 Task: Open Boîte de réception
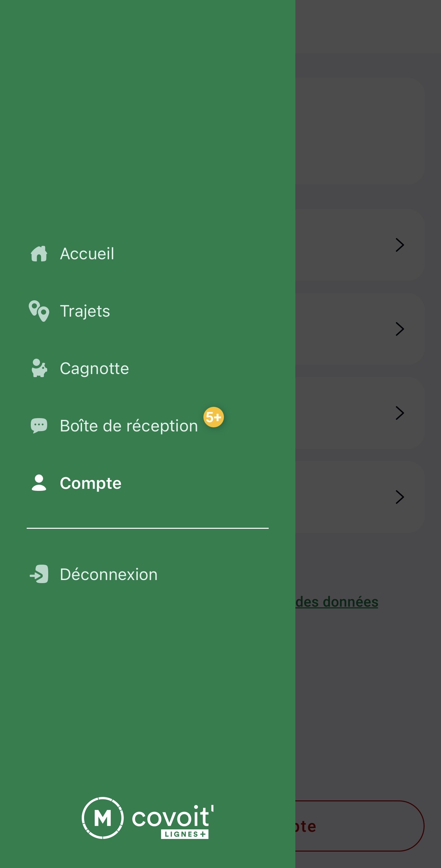tap(129, 426)
